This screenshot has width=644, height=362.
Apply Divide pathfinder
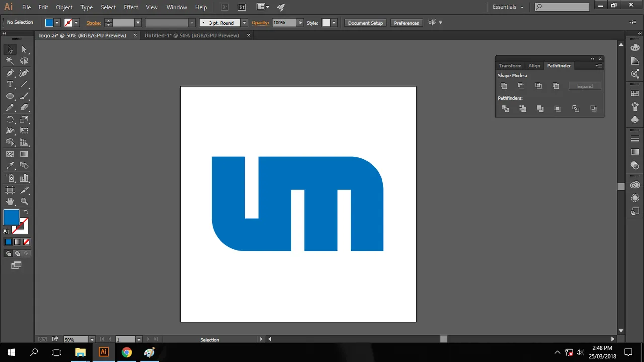pos(505,109)
